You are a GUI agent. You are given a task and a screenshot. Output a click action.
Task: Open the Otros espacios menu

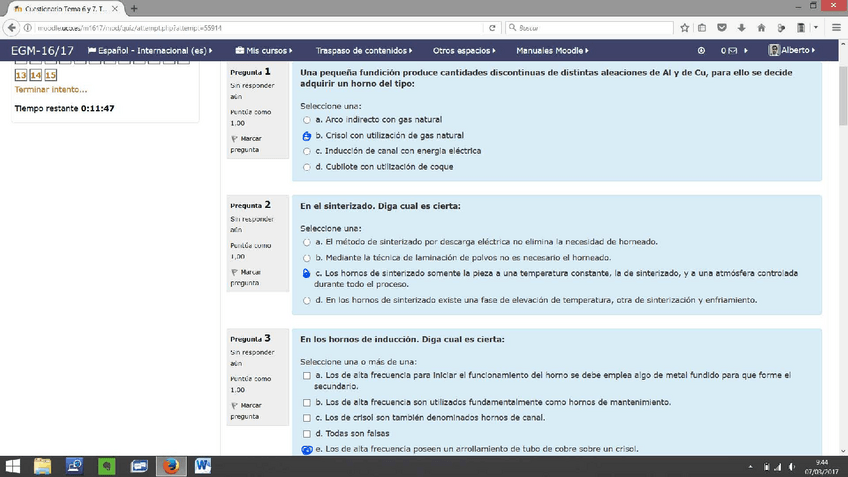coord(464,50)
